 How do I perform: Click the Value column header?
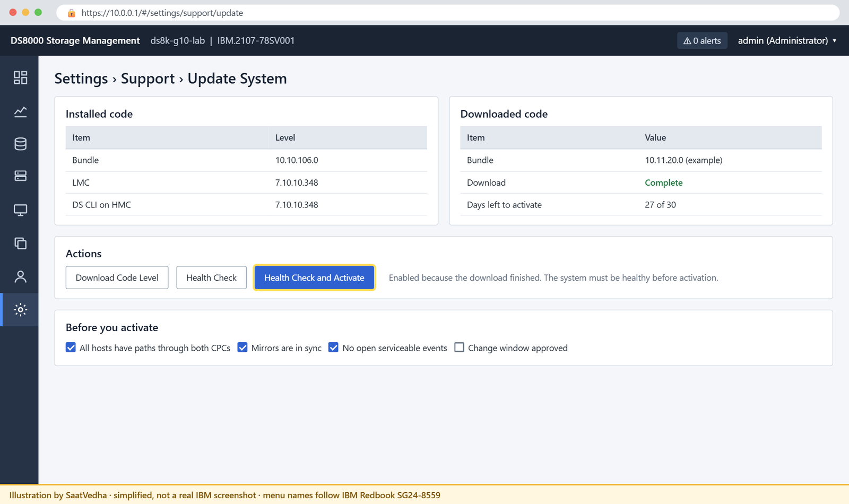click(655, 137)
